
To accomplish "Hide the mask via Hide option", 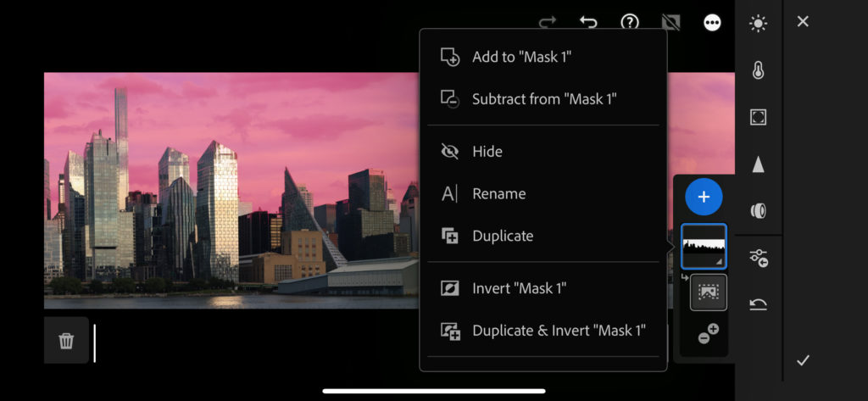I will (543, 151).
